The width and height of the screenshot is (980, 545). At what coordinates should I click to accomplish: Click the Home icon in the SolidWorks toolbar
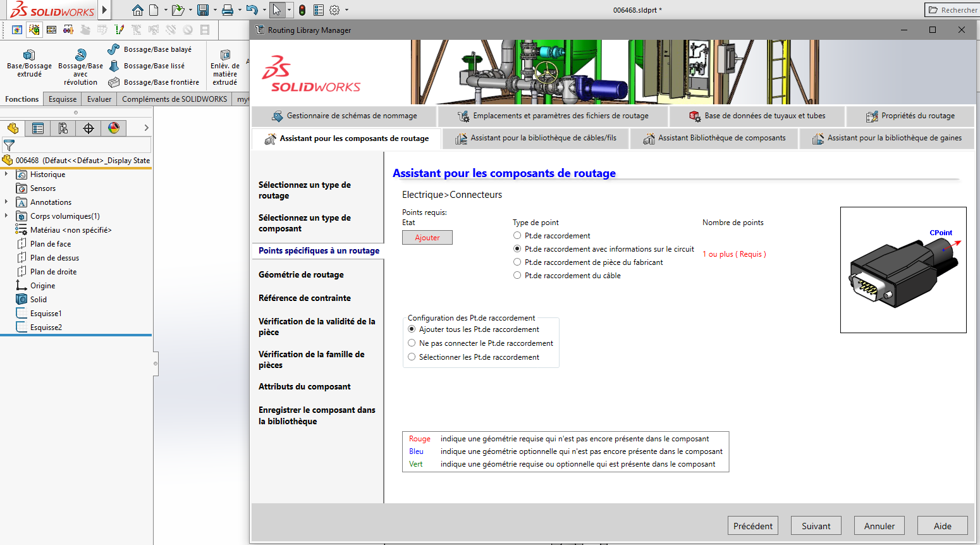click(x=137, y=10)
